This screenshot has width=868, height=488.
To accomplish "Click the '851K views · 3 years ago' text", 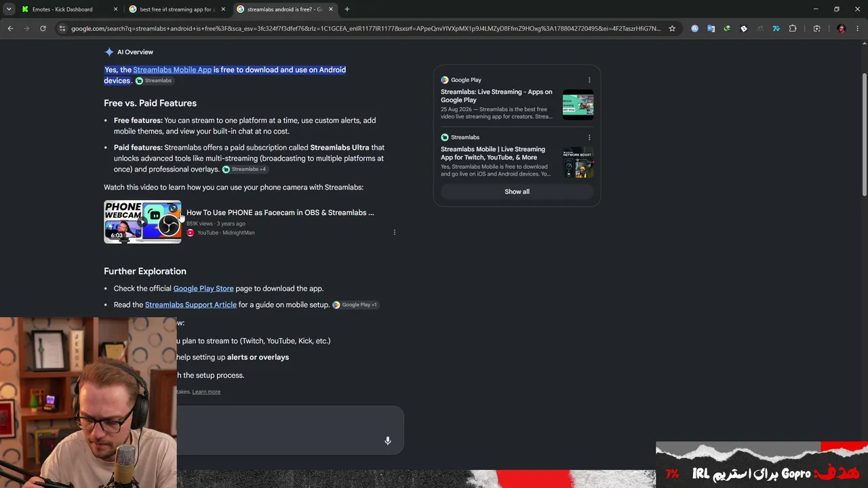I will tap(216, 224).
